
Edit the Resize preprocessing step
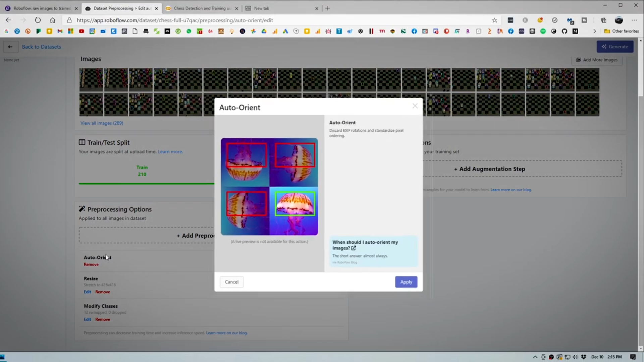(87, 292)
